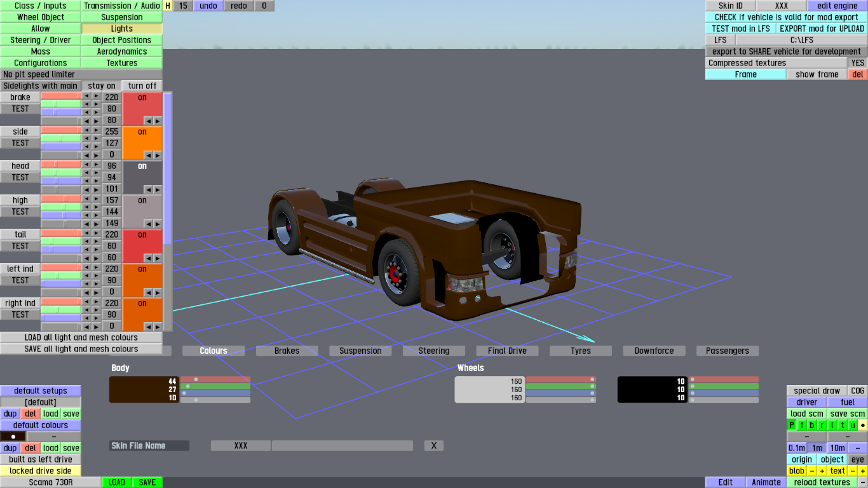
Task: Click the C:\LFS path field
Action: click(x=801, y=40)
